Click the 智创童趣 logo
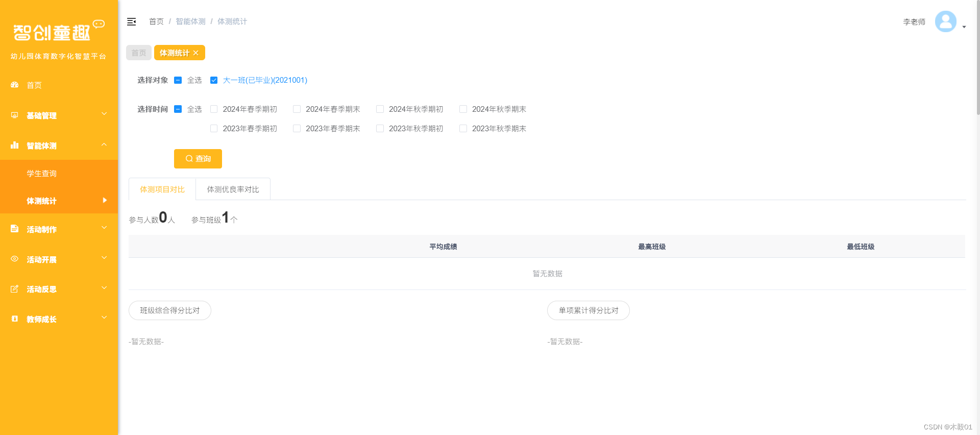This screenshot has height=435, width=980. pos(59,32)
